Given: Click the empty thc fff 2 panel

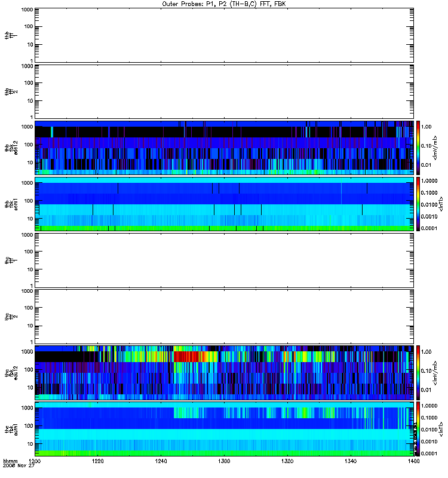Looking at the screenshot, I should point(224,317).
